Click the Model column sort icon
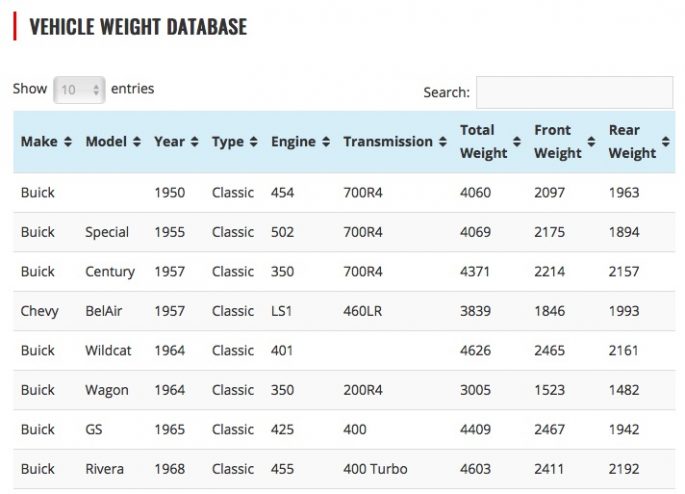 click(137, 142)
